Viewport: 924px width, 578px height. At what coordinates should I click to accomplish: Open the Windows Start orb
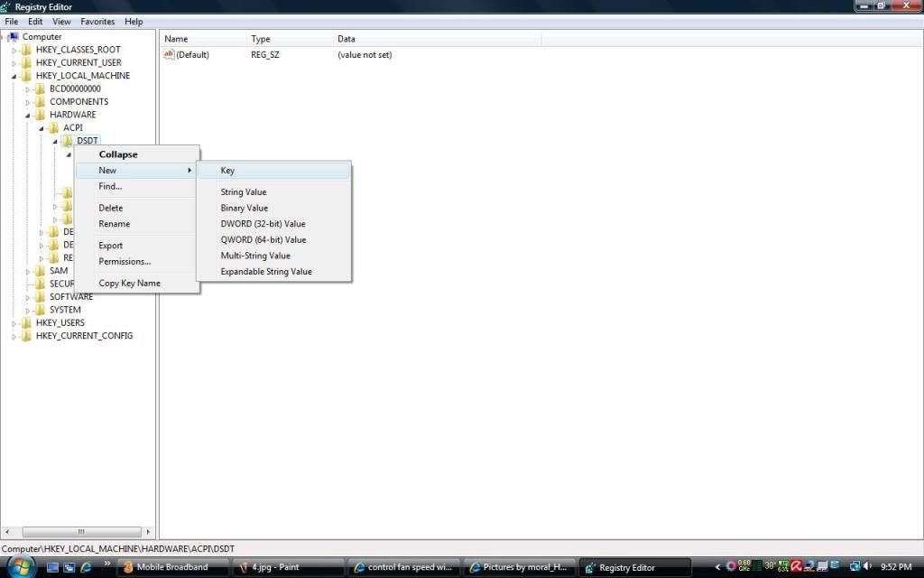[x=22, y=567]
